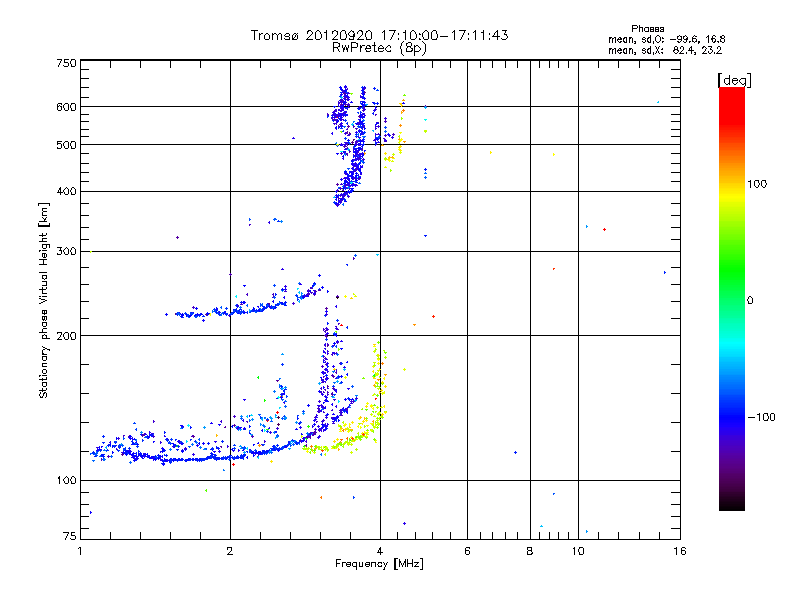This screenshot has width=800, height=600.
Task: Select the "mean, sd,X: 82.4, 23.2" line
Action: point(665,50)
